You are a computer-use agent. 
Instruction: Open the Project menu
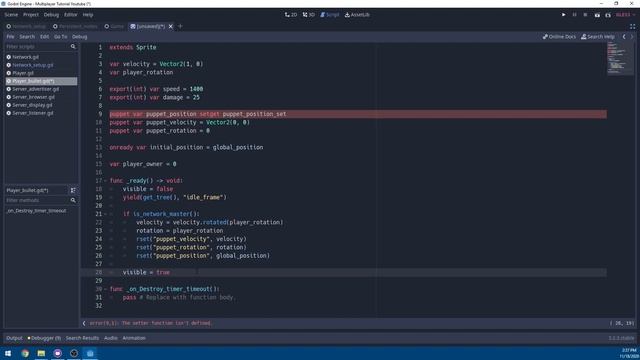(x=31, y=15)
